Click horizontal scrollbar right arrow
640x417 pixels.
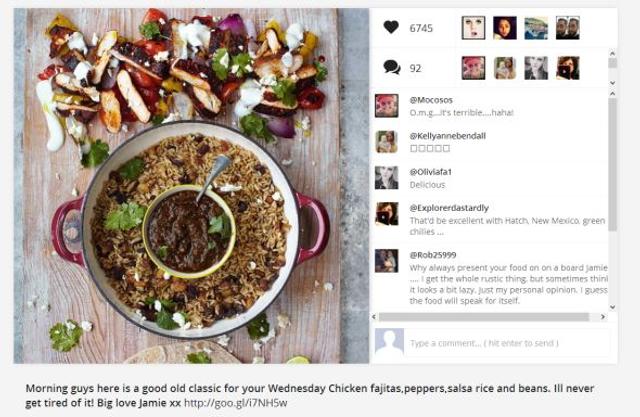(x=603, y=317)
